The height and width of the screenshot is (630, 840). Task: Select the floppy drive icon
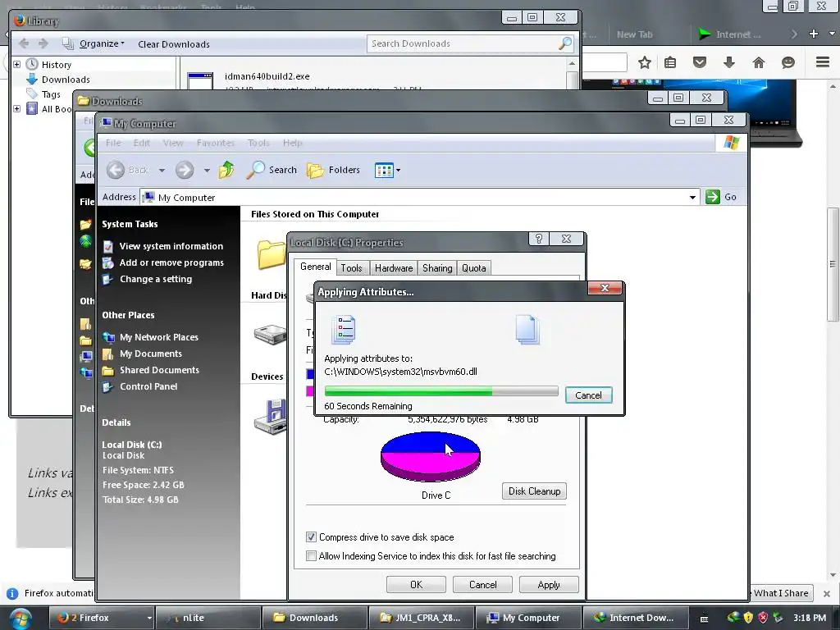(271, 416)
